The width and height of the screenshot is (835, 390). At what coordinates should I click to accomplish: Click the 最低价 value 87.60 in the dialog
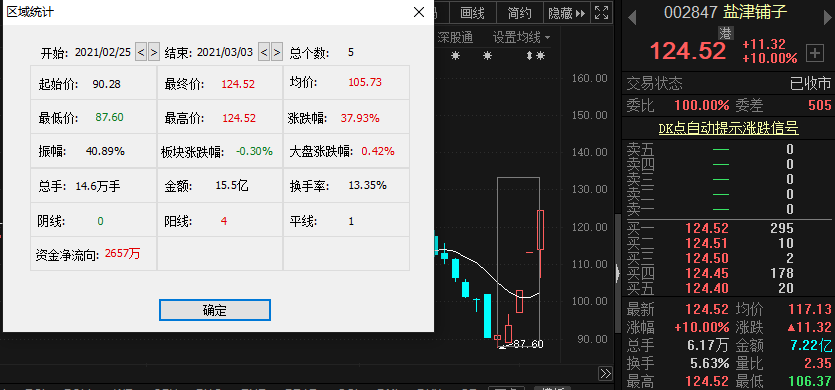pos(110,117)
